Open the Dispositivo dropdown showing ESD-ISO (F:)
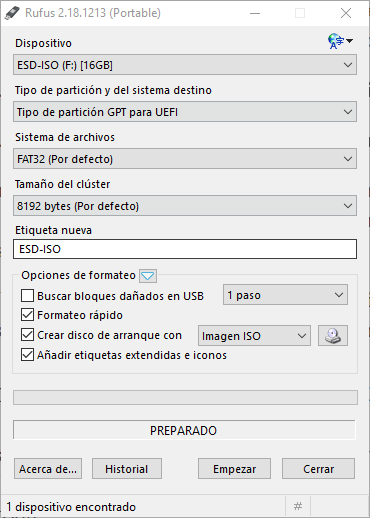 click(x=185, y=65)
